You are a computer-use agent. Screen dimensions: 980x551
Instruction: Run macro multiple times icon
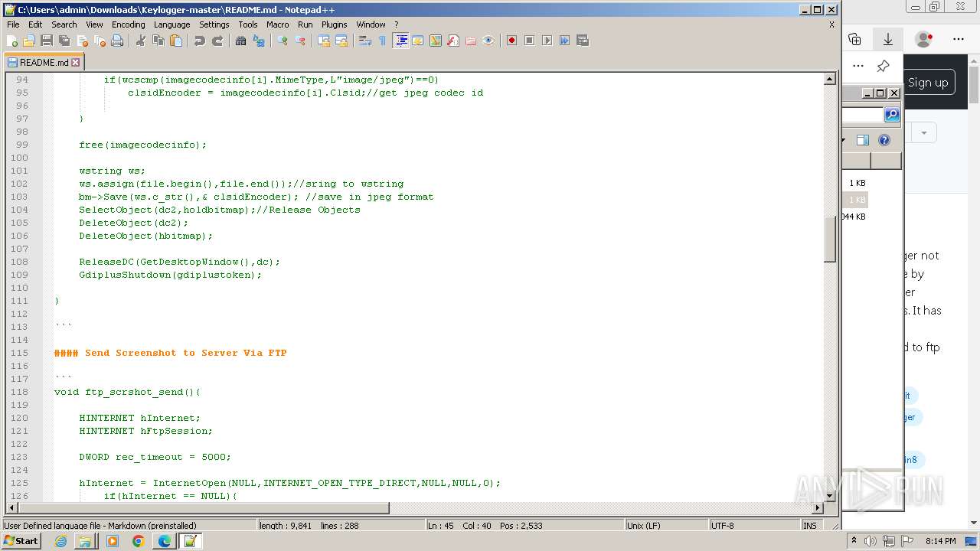[564, 41]
